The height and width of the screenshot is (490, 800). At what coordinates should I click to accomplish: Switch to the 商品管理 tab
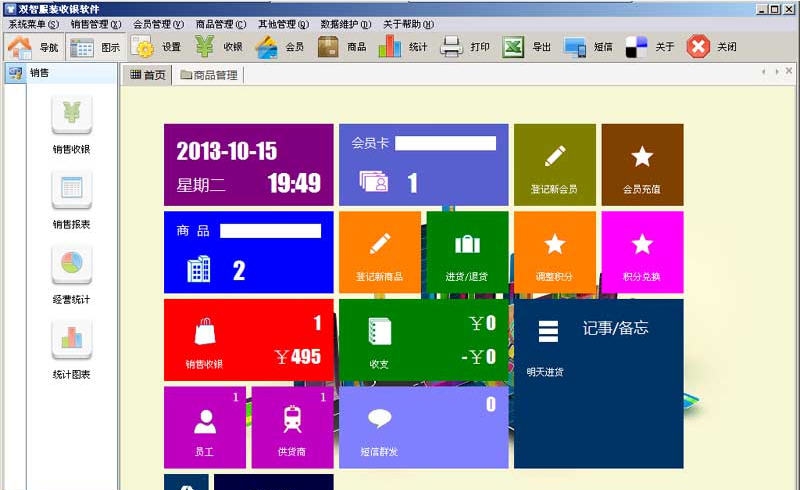coord(209,75)
